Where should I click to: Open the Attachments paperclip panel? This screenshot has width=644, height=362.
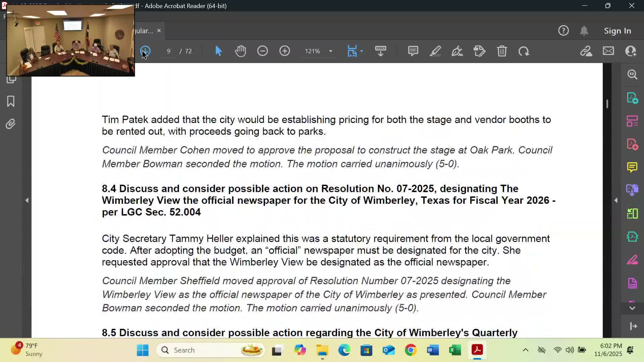click(x=11, y=124)
